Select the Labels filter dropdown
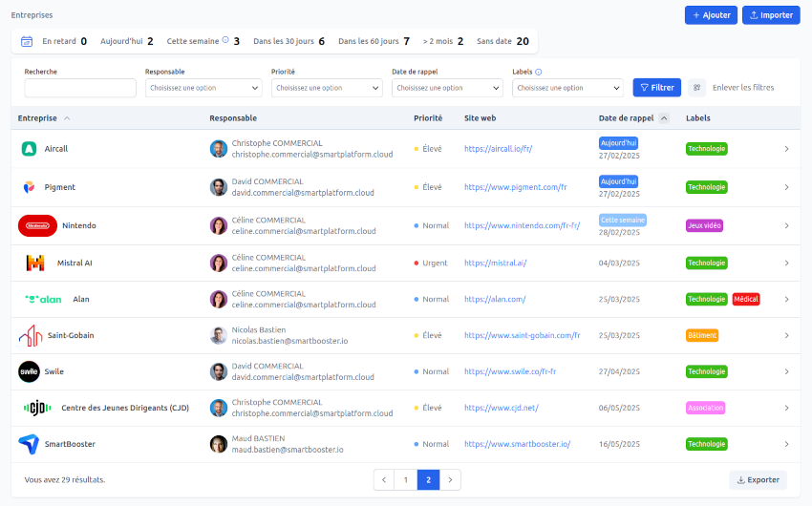The image size is (812, 506). (x=567, y=88)
